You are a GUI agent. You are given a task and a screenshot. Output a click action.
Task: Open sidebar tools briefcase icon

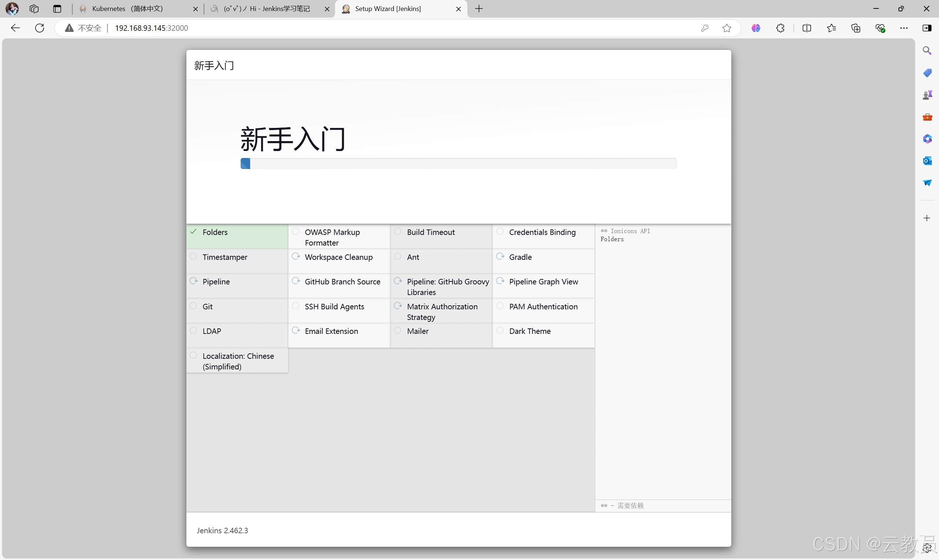coord(927,117)
